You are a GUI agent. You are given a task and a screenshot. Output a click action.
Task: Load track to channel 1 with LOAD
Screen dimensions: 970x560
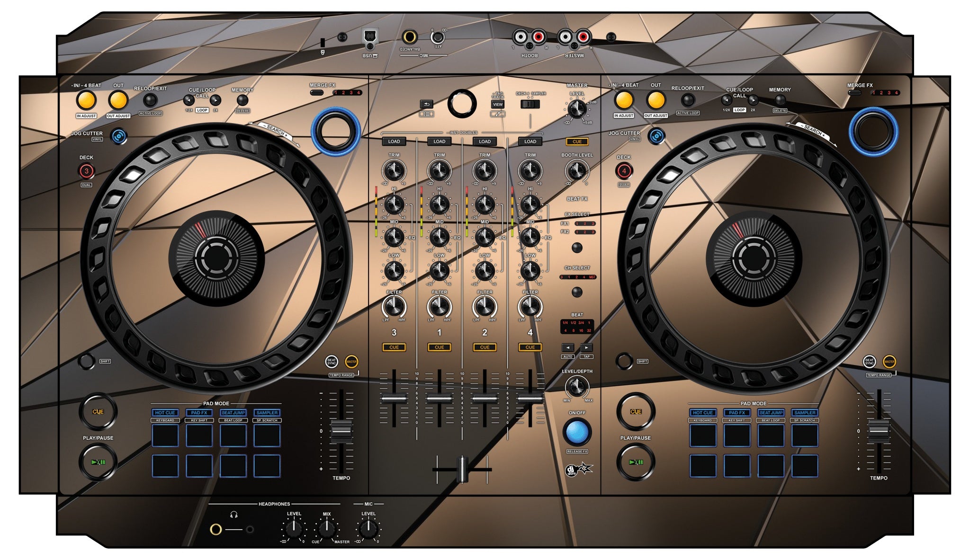tap(440, 142)
